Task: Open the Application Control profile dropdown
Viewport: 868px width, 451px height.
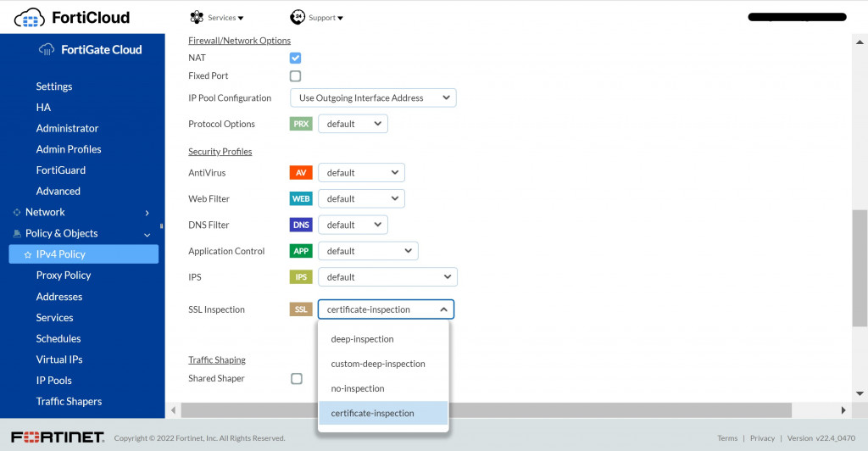Action: [368, 251]
